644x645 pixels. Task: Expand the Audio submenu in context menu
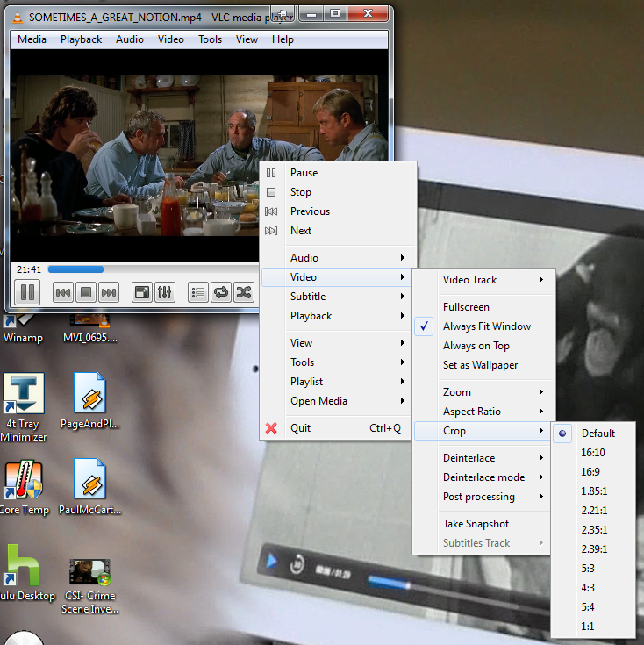click(x=337, y=258)
